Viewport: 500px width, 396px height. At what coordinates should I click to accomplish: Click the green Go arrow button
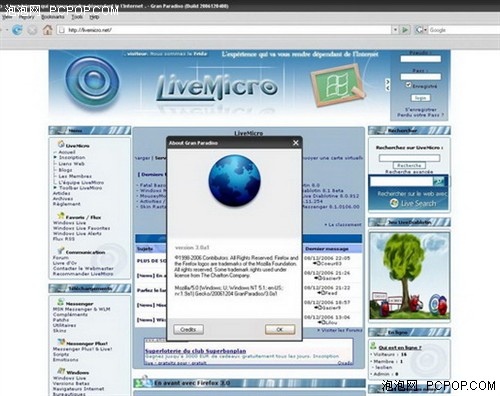coord(405,30)
